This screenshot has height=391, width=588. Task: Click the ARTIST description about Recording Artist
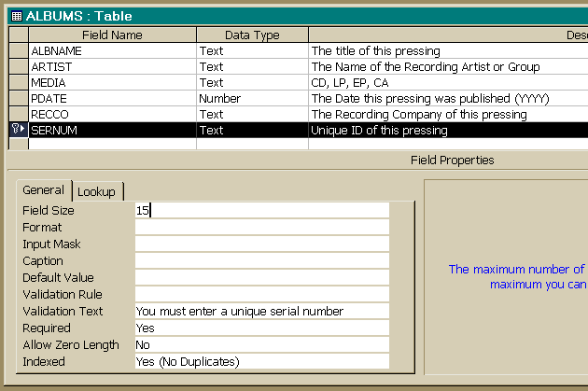click(x=426, y=67)
